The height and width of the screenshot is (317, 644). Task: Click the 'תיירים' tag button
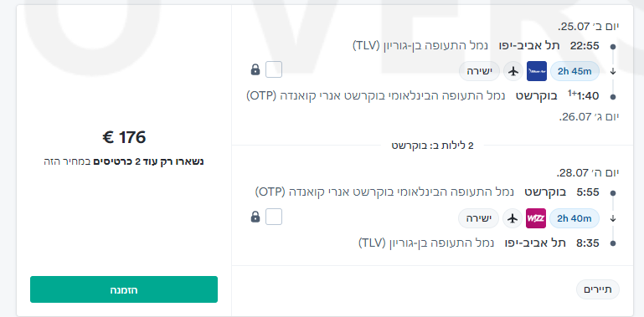(x=598, y=289)
